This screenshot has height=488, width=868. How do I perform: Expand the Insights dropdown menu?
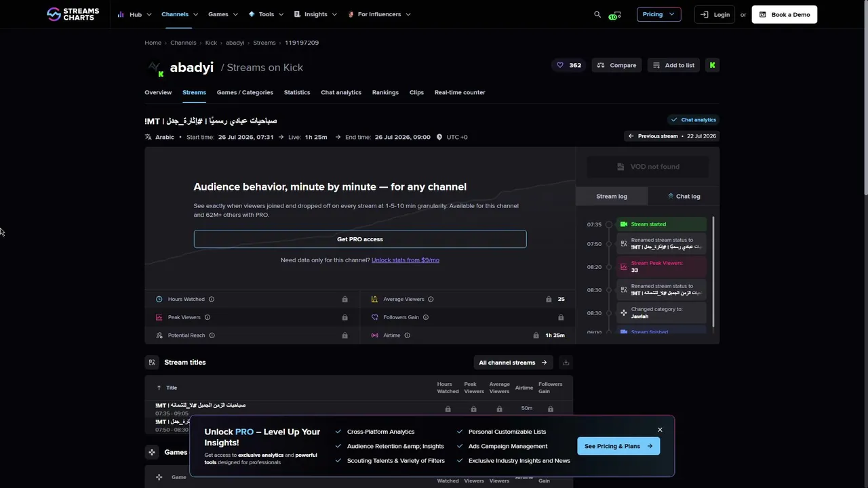315,14
